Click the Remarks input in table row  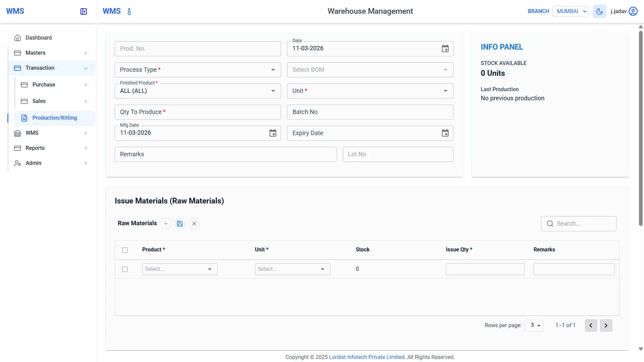574,269
